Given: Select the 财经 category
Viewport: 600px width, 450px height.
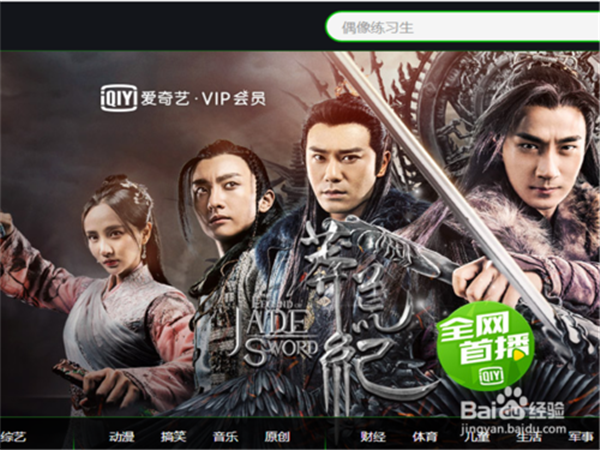Looking at the screenshot, I should [373, 436].
